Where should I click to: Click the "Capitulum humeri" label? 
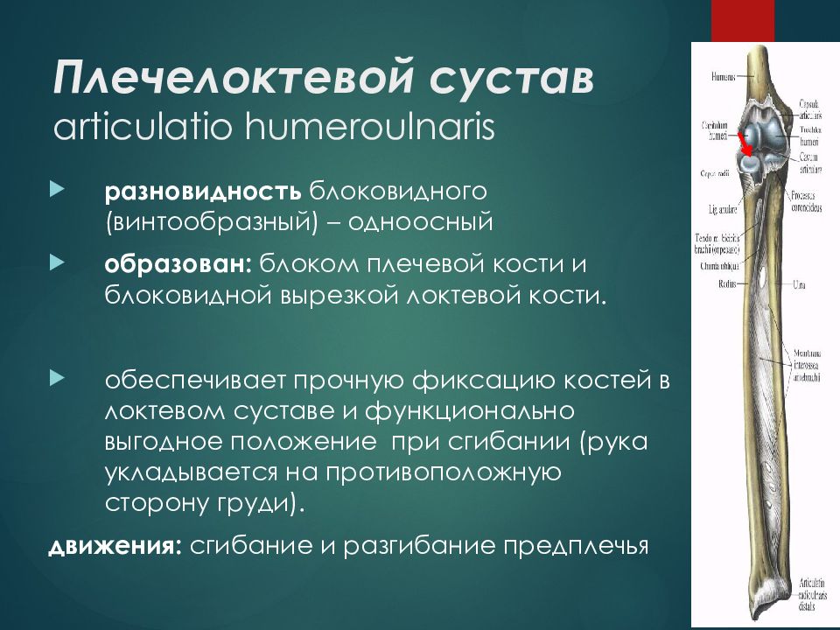(x=715, y=130)
